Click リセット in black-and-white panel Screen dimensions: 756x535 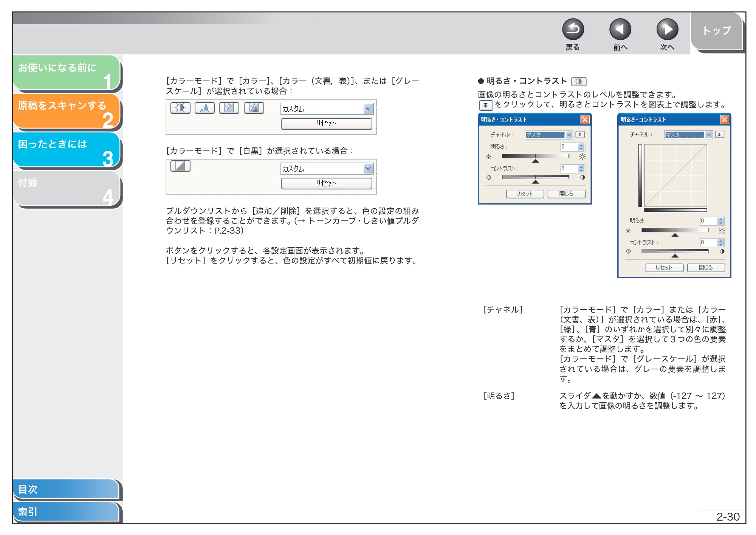point(326,183)
